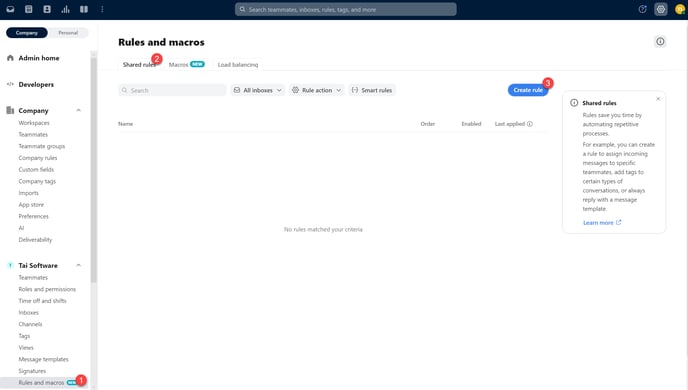The height and width of the screenshot is (390, 688).
Task: Switch to Personal settings toggle
Action: 68,33
